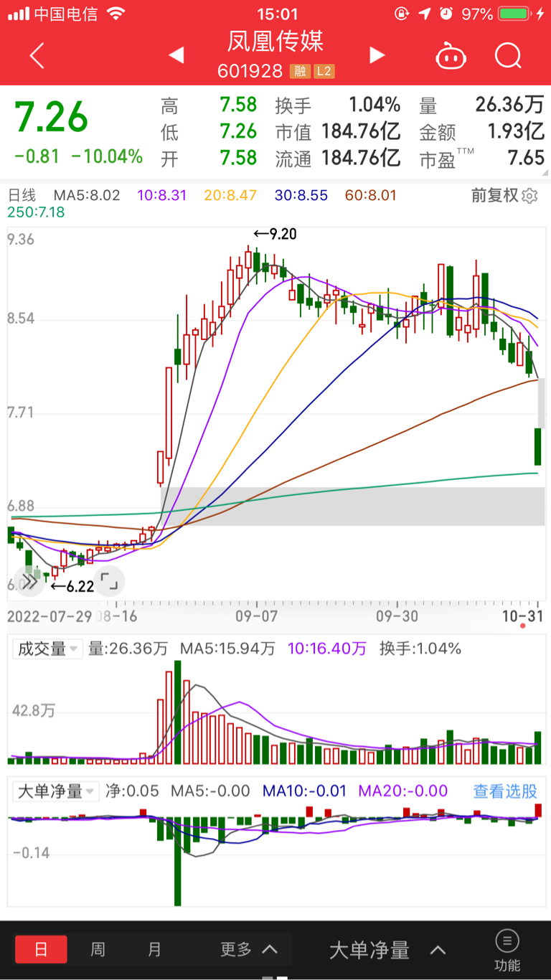
Task: Select the 日 daily chart tab
Action: (x=41, y=949)
